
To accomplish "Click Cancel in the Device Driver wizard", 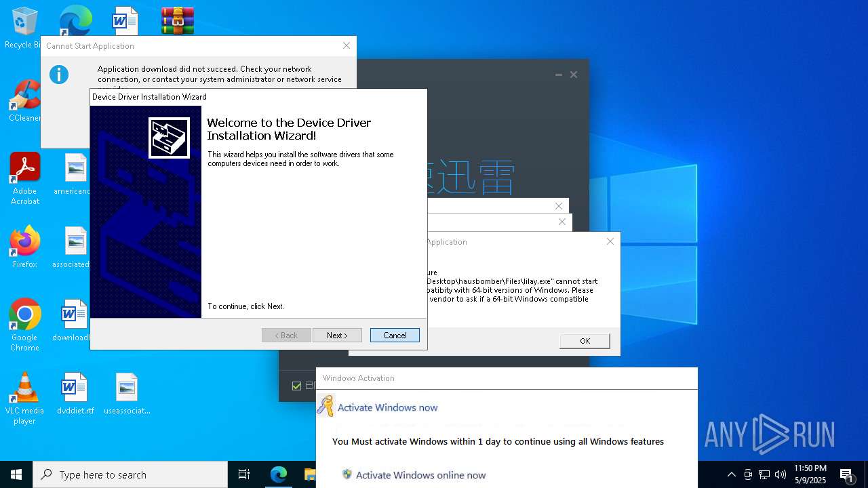I will pos(395,335).
